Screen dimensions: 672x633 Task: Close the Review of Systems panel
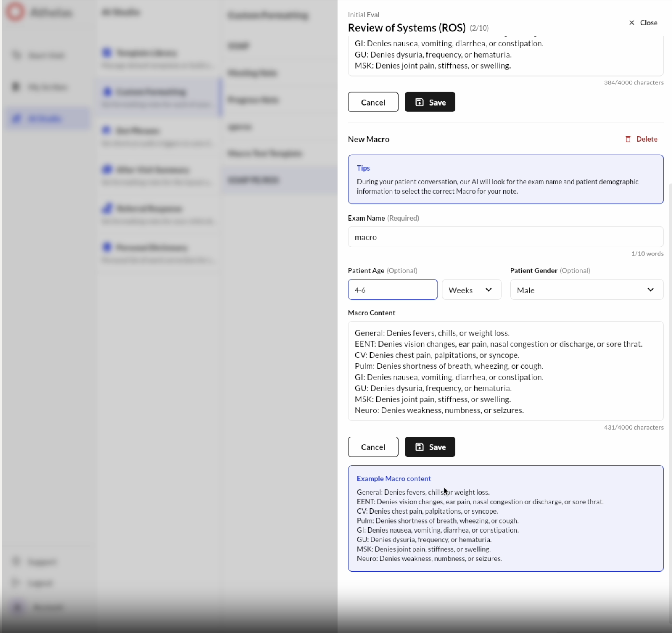(x=643, y=23)
